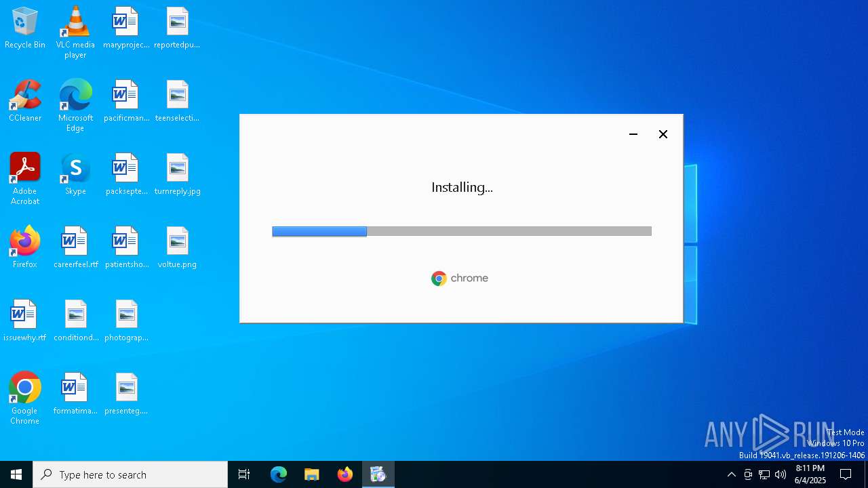
Task: Minimize the Chrome installer window
Action: [x=633, y=134]
